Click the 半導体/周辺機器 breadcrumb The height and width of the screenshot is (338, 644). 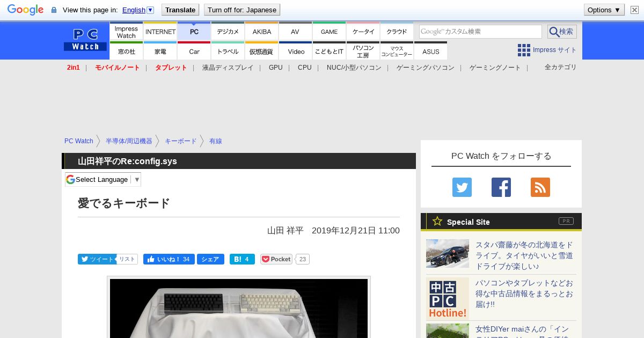[x=129, y=141]
